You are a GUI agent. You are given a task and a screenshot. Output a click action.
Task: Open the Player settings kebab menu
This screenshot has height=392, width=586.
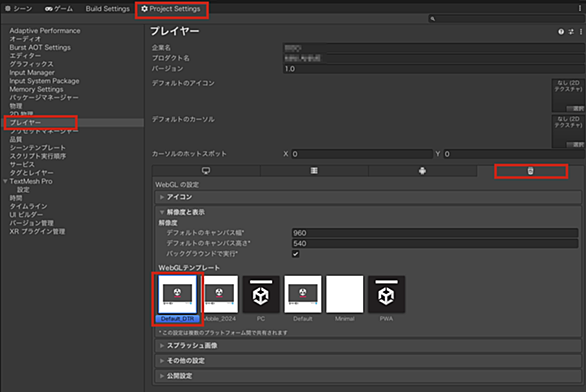point(581,32)
